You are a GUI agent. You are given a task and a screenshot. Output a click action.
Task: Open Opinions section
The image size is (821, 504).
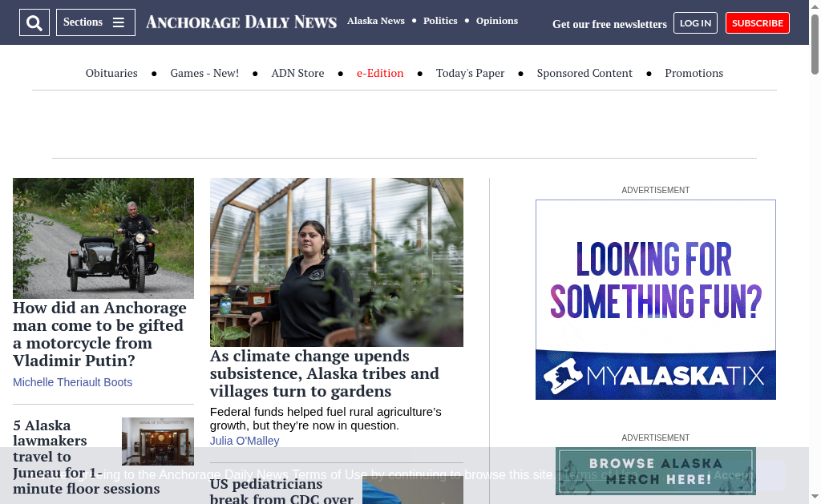(497, 21)
